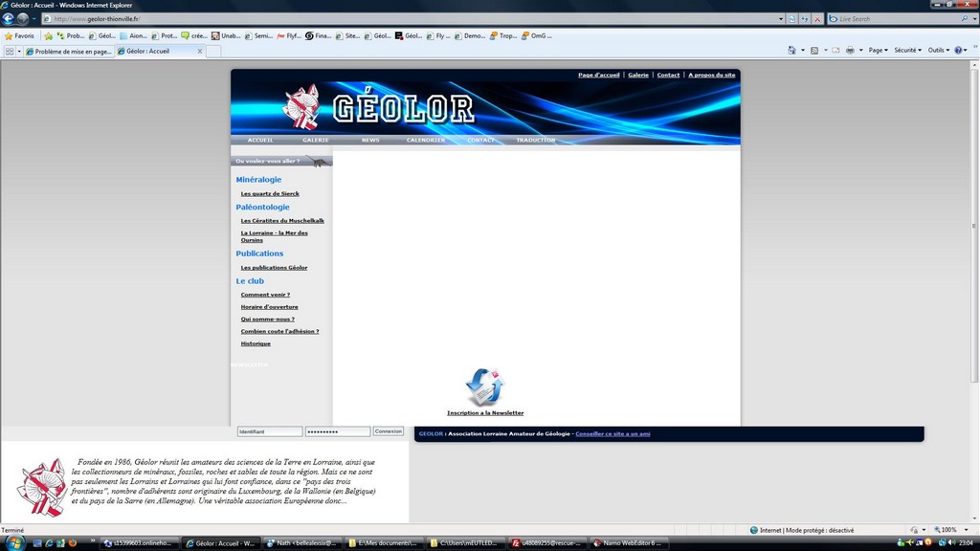Image resolution: width=980 pixels, height=551 pixels.
Task: Open Quick Tabs grid icon
Action: (10, 52)
